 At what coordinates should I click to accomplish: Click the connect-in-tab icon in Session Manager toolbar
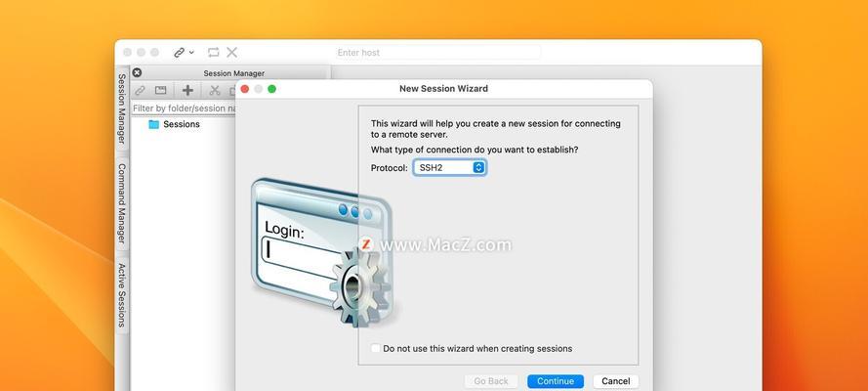(x=160, y=90)
